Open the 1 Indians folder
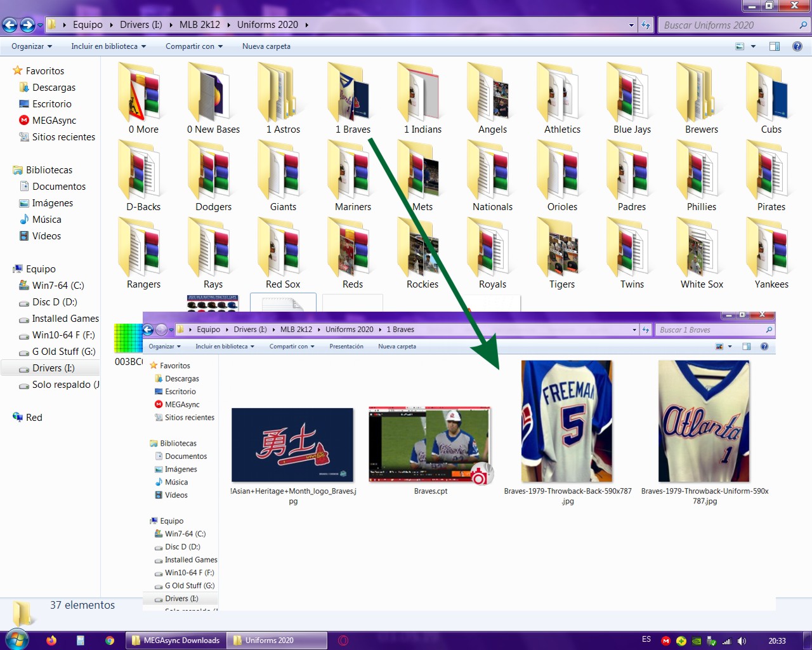Screen dimensions: 812x650 [422, 97]
